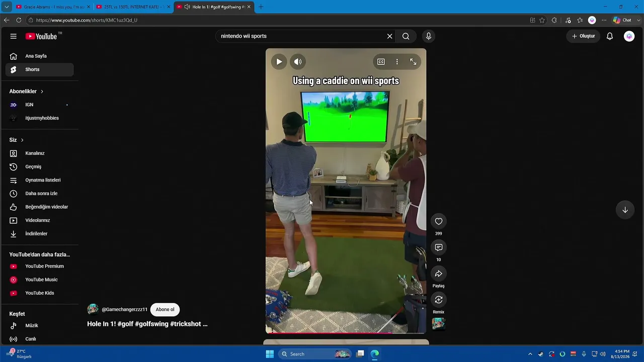Open Videolarınız in the sidebar
This screenshot has width=644, height=362.
tap(39, 220)
